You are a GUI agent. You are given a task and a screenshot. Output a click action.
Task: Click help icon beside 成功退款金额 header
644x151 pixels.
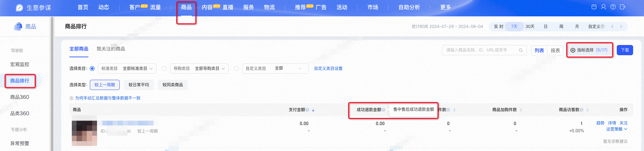point(383,110)
